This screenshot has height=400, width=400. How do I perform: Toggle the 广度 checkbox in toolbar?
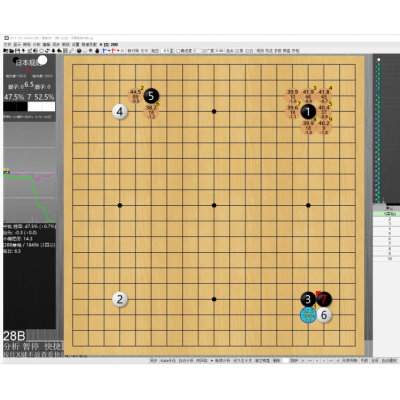pos(204,51)
